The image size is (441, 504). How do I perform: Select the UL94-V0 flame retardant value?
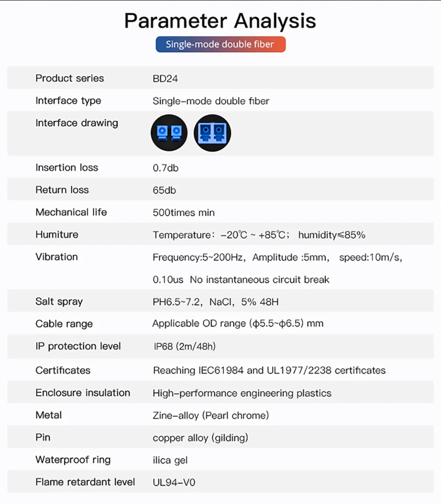pos(174,483)
